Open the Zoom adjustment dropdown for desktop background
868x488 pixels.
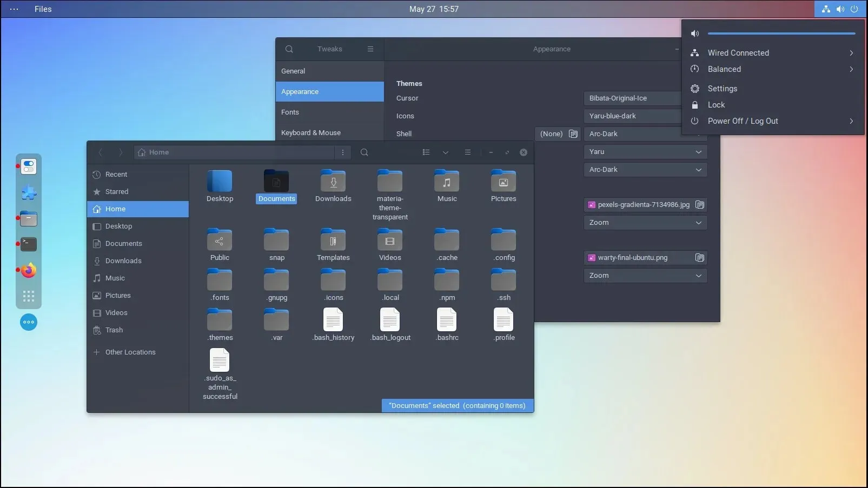coord(645,222)
